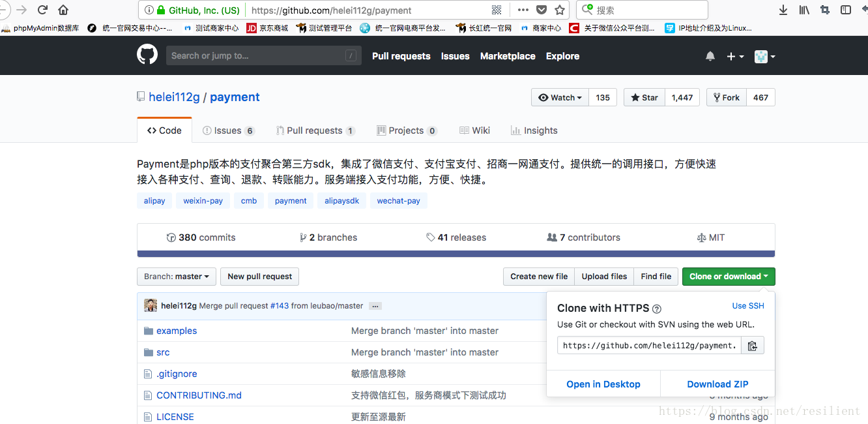
Task: View the 41 releases link
Action: tap(456, 237)
